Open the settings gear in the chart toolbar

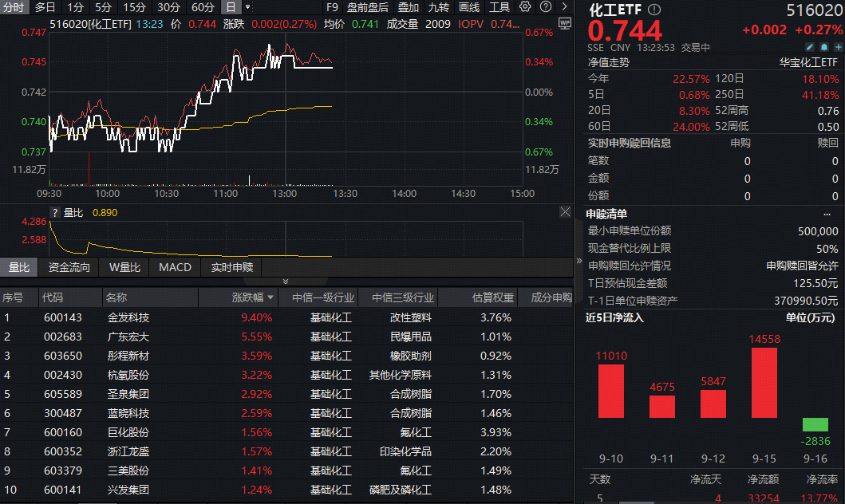[524, 7]
